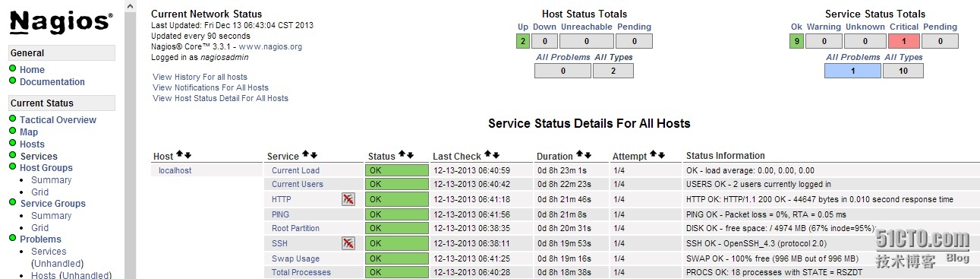Open Services in the sidebar
This screenshot has width=980, height=279.
click(39, 156)
